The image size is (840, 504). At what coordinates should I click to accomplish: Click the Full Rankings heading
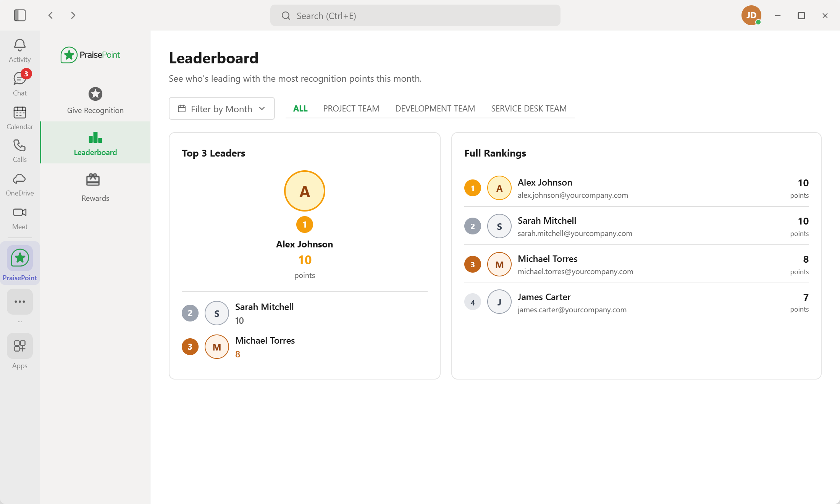pos(495,153)
